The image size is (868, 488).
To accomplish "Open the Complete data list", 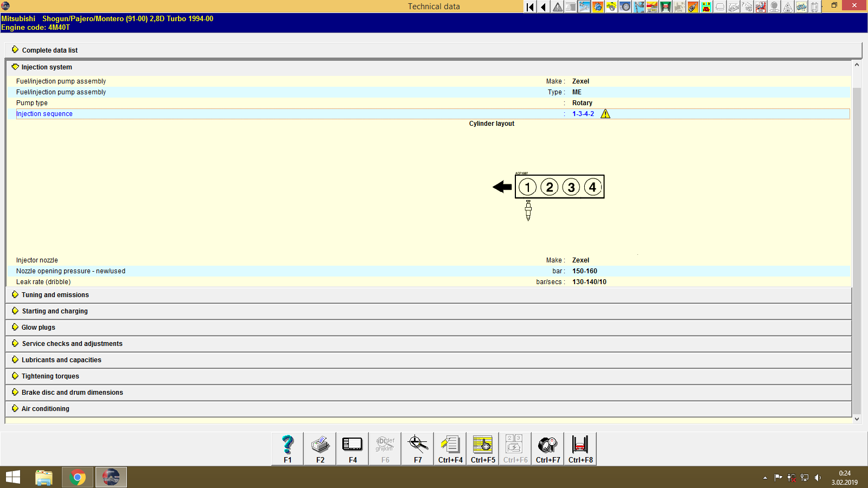I will (x=49, y=50).
